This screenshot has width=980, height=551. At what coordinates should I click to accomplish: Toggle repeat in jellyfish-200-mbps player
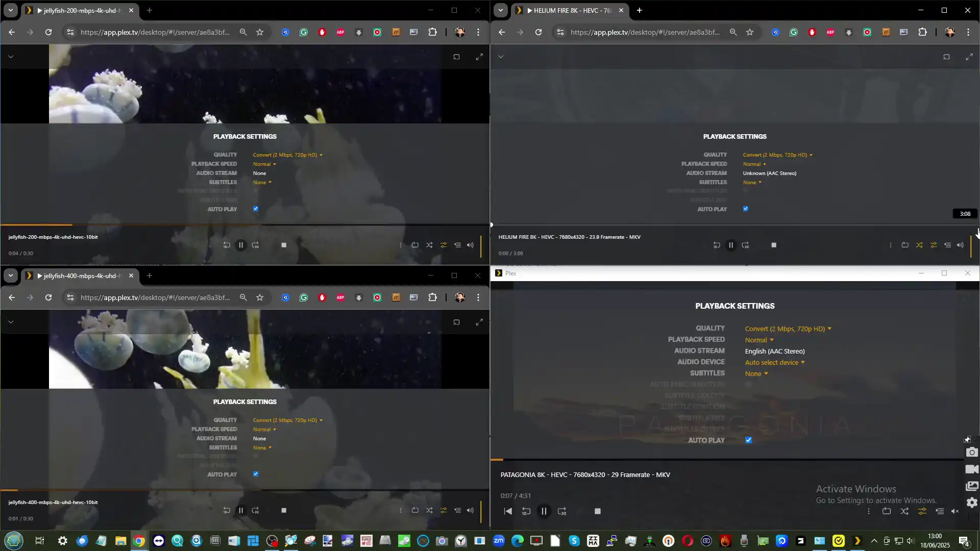click(x=415, y=245)
